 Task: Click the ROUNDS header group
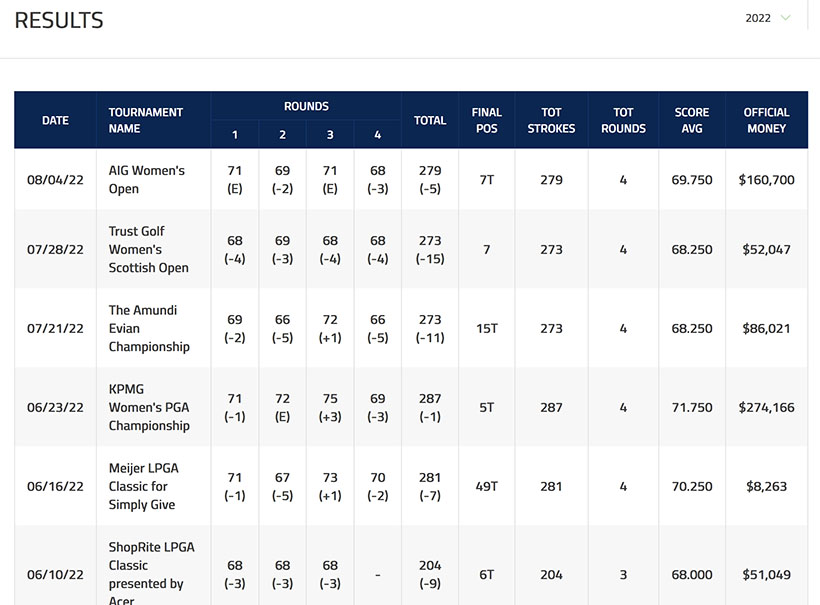306,106
